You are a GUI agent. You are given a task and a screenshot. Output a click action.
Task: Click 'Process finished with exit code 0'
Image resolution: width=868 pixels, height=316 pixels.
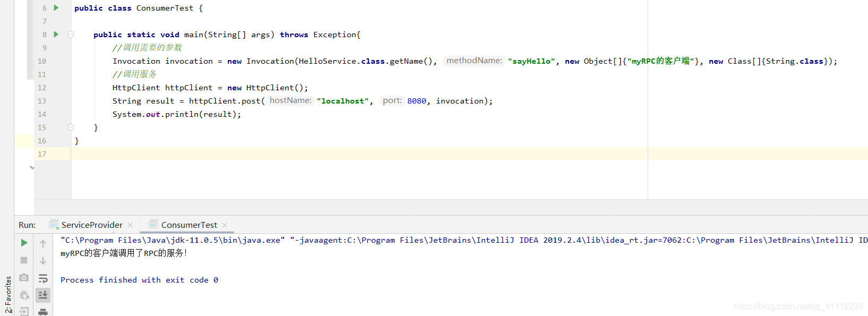point(139,280)
